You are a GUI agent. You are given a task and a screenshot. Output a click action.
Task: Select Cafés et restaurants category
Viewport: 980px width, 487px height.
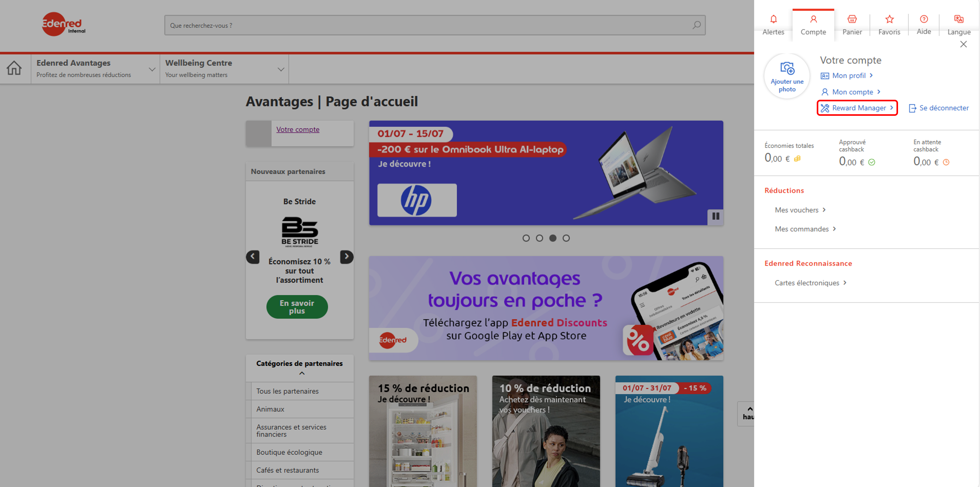(302, 470)
